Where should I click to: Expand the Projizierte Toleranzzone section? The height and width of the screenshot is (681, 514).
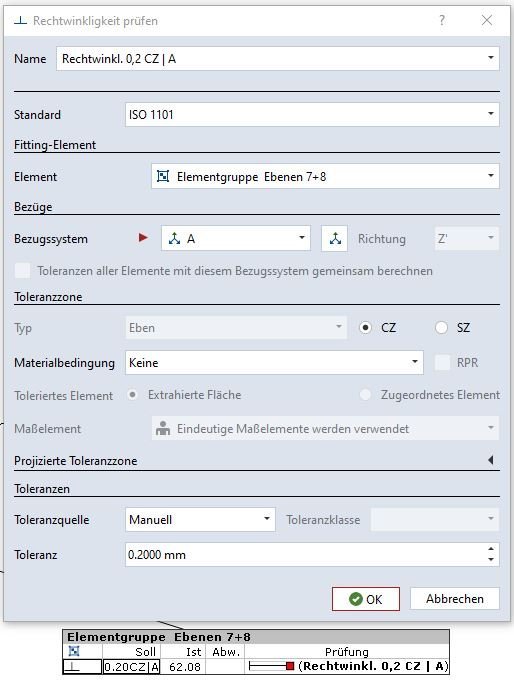[491, 460]
